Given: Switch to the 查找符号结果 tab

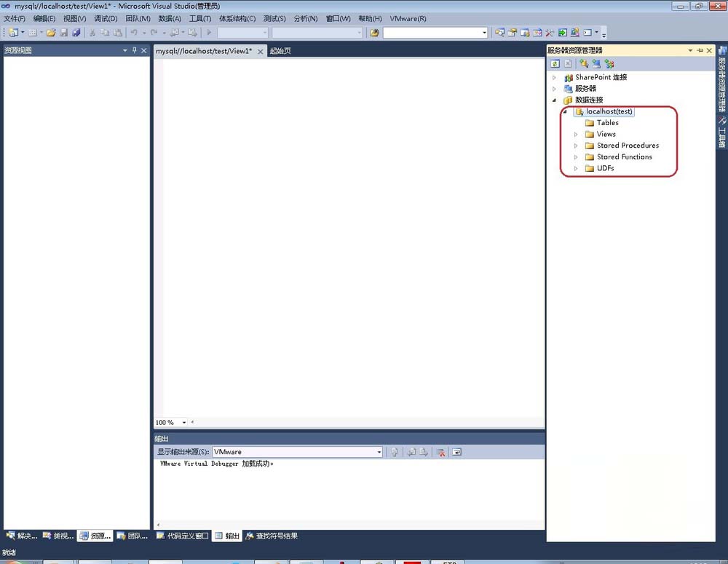Looking at the screenshot, I should coord(272,536).
